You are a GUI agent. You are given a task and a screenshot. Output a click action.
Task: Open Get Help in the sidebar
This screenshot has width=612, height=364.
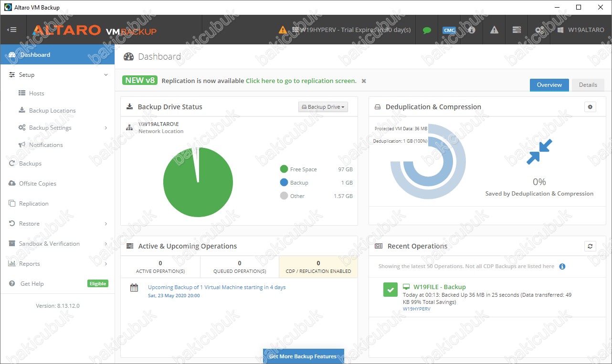32,284
